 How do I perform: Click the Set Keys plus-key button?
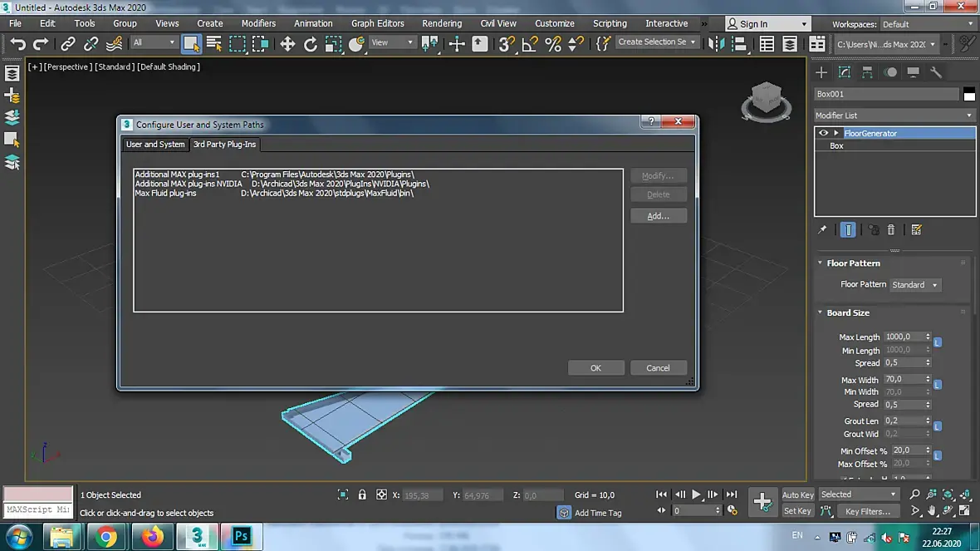[762, 501]
